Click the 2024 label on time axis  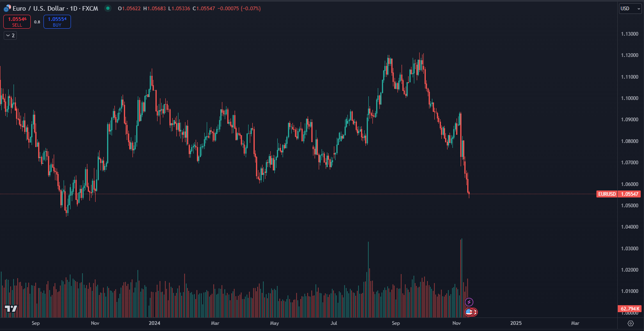point(155,323)
